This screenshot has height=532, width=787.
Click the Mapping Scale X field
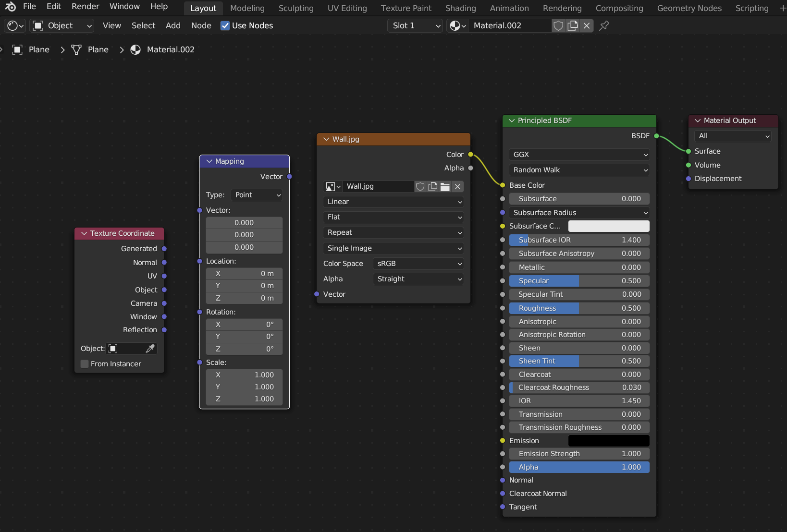pyautogui.click(x=244, y=375)
